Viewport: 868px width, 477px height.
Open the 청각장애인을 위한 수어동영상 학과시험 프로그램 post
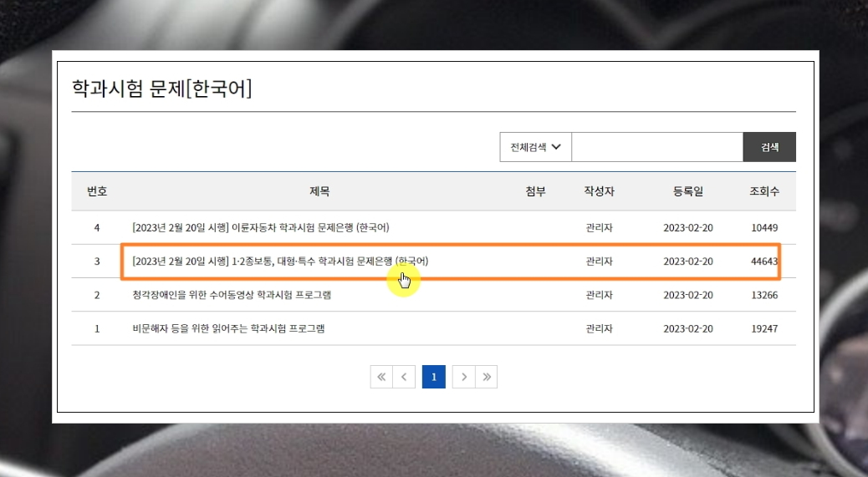tap(232, 295)
